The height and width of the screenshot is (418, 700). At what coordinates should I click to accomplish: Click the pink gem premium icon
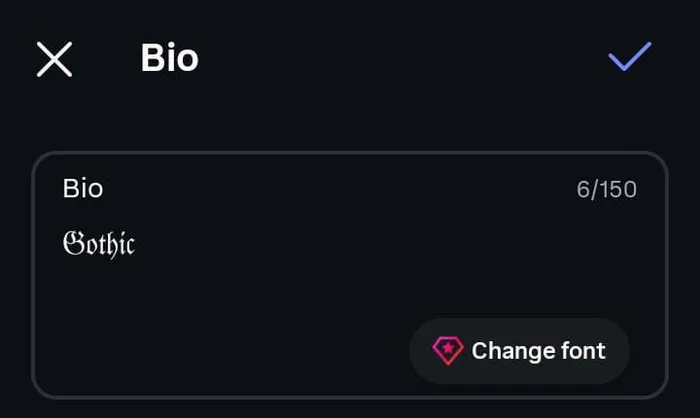(x=448, y=351)
